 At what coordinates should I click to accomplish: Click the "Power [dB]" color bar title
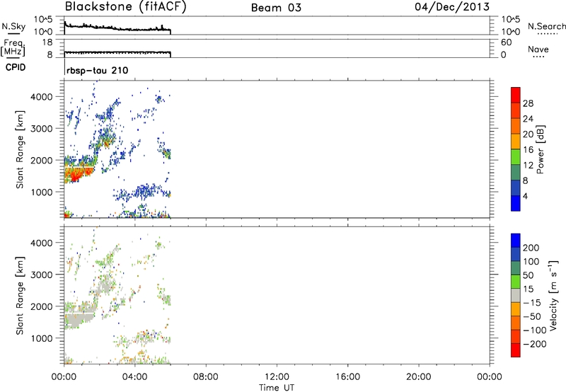[541, 149]
